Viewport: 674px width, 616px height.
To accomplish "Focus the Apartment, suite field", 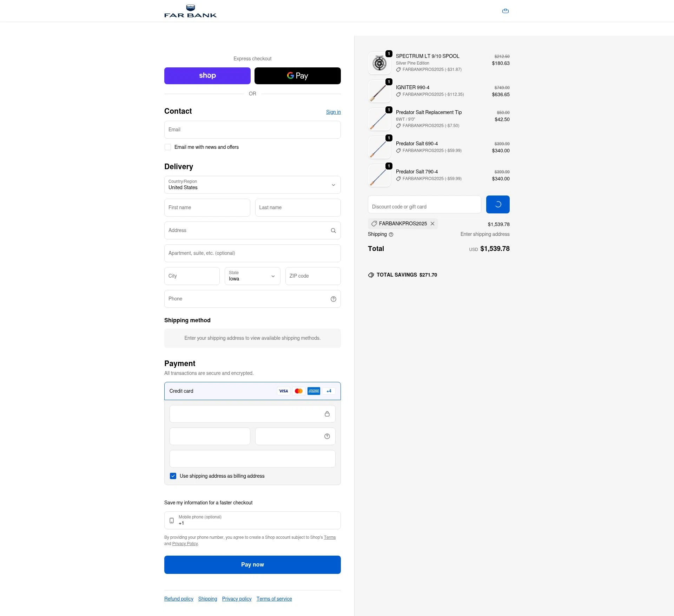I will click(252, 253).
